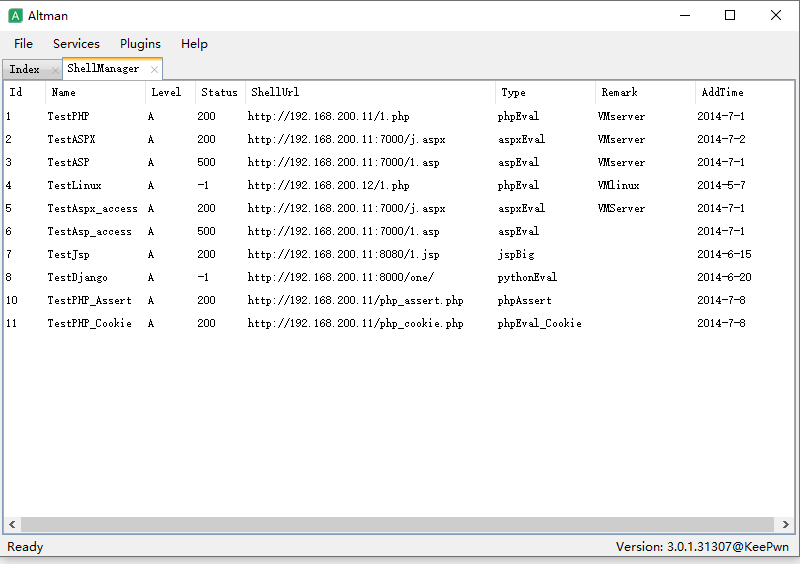This screenshot has width=800, height=564.
Task: Open the Plugins menu
Action: [x=140, y=44]
